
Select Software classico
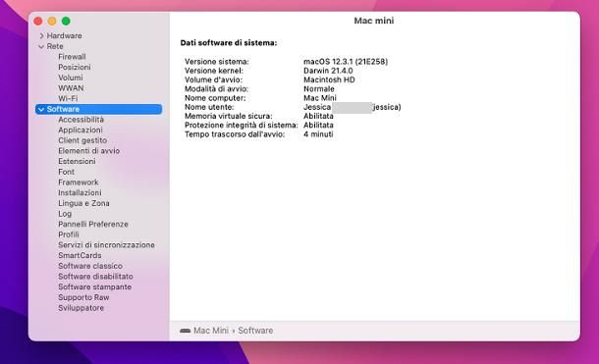pos(90,266)
